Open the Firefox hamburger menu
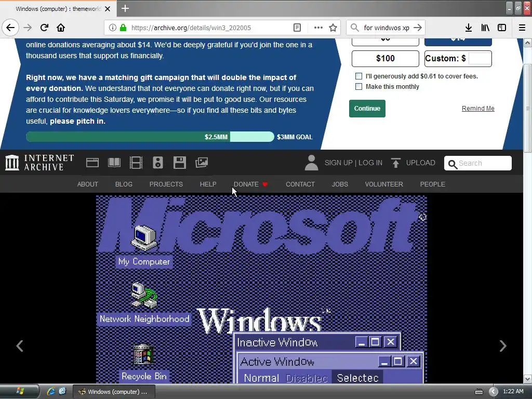Screen dimensions: 532x399 coord(522,28)
